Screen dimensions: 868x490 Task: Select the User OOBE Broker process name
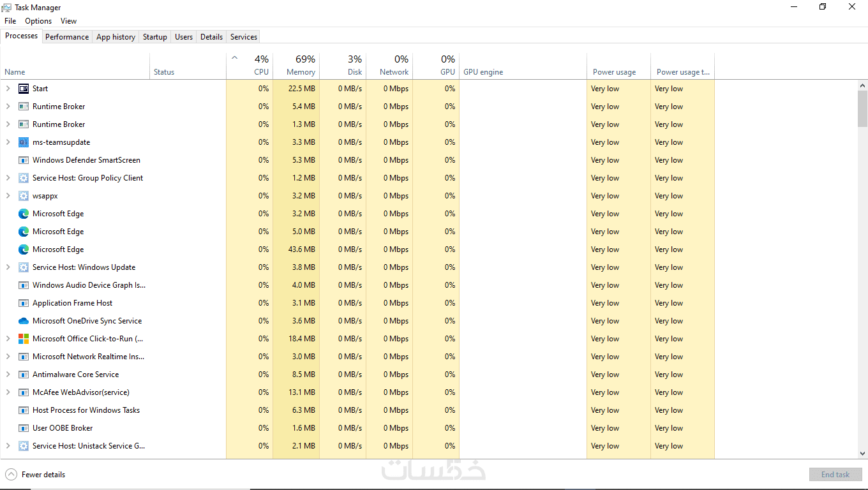pos(63,428)
